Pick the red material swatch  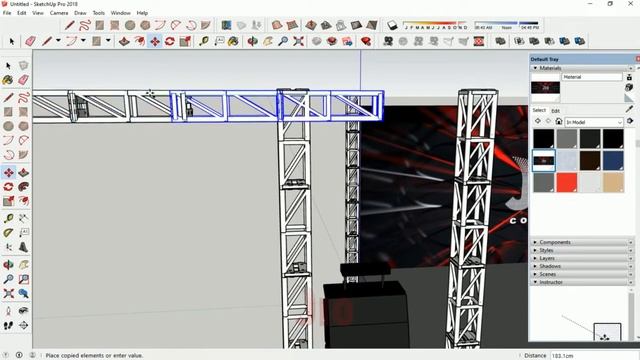tap(567, 182)
